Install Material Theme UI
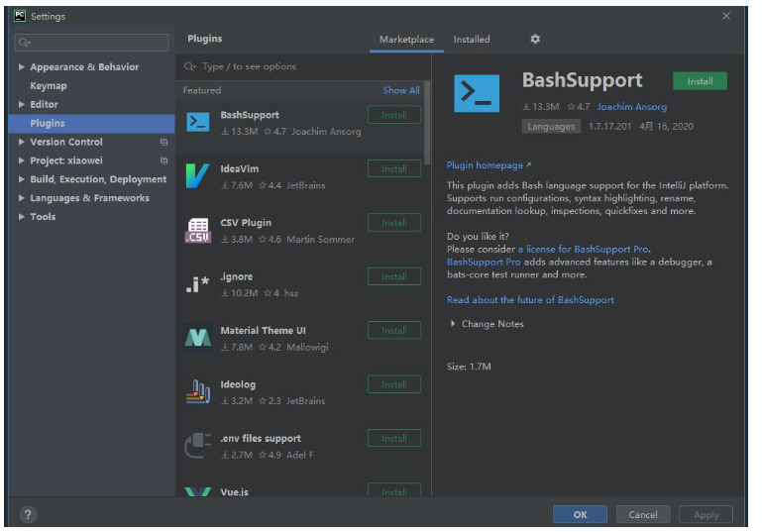This screenshot has height=532, width=762. 394,331
